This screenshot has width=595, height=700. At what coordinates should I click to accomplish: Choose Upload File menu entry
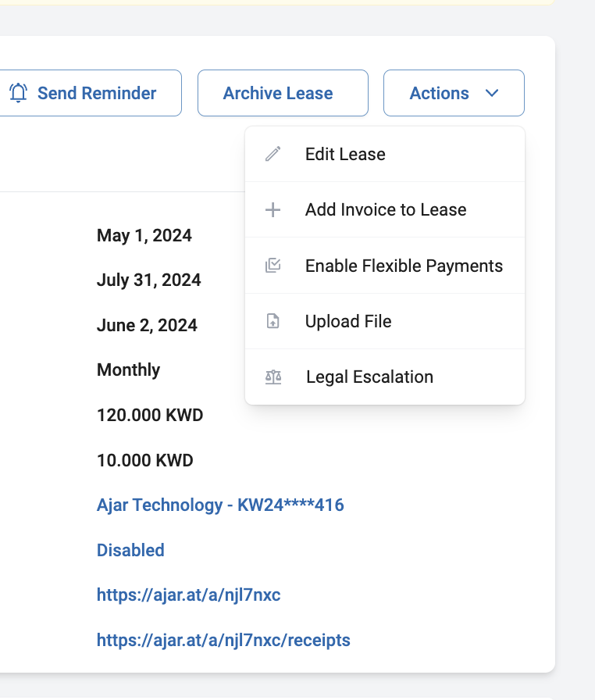pyautogui.click(x=385, y=321)
